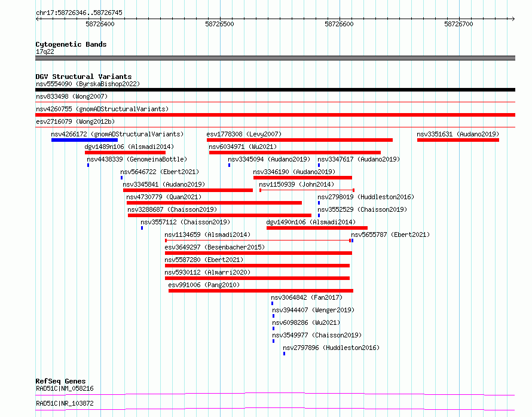
Task: Click nsv1134659 (Alsmadi2014) label
Action: 207,235
